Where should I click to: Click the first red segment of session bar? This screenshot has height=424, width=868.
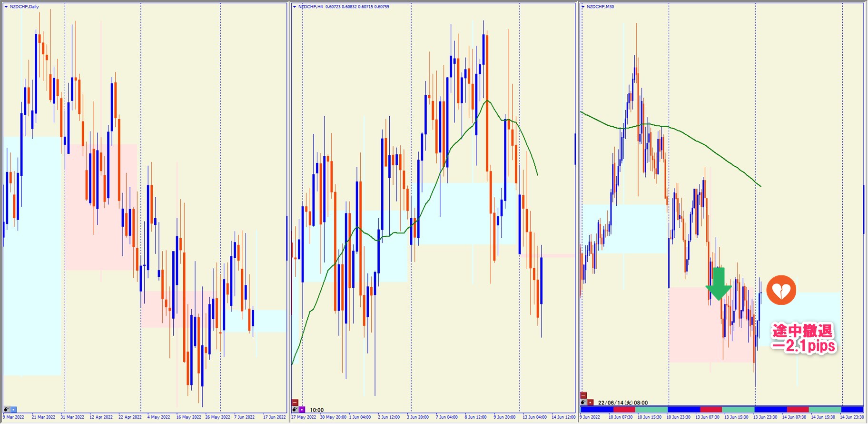pyautogui.click(x=624, y=409)
